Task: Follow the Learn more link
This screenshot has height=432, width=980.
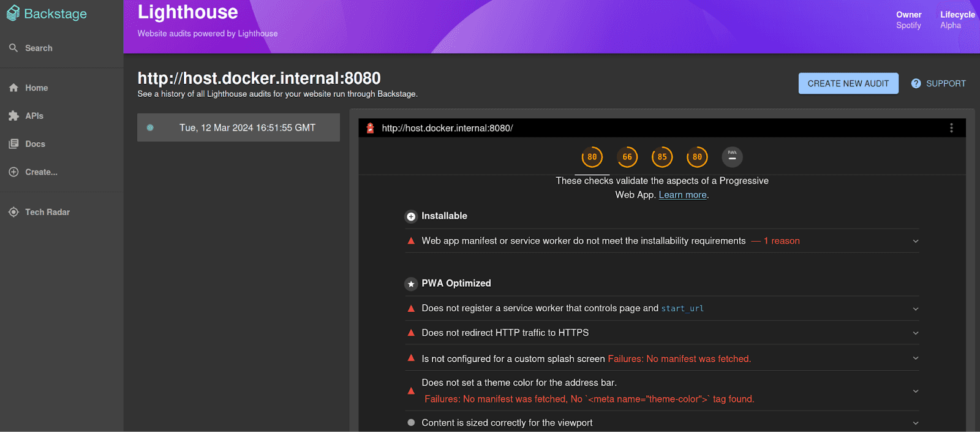Action: pos(682,195)
